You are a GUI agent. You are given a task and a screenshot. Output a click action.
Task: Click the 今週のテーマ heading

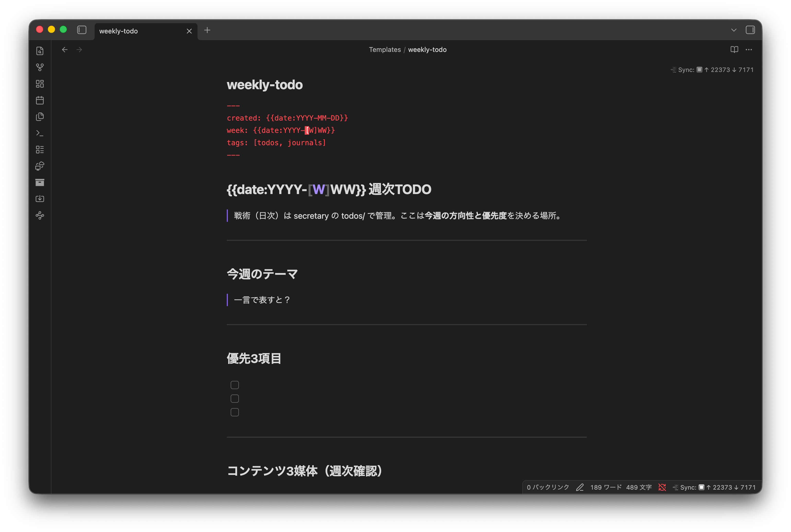pyautogui.click(x=262, y=274)
